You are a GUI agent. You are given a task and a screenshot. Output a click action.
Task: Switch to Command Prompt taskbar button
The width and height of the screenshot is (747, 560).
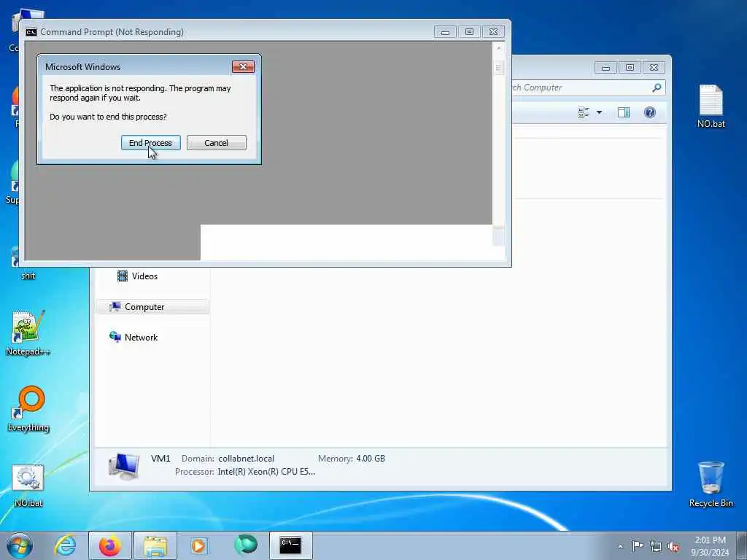(290, 545)
